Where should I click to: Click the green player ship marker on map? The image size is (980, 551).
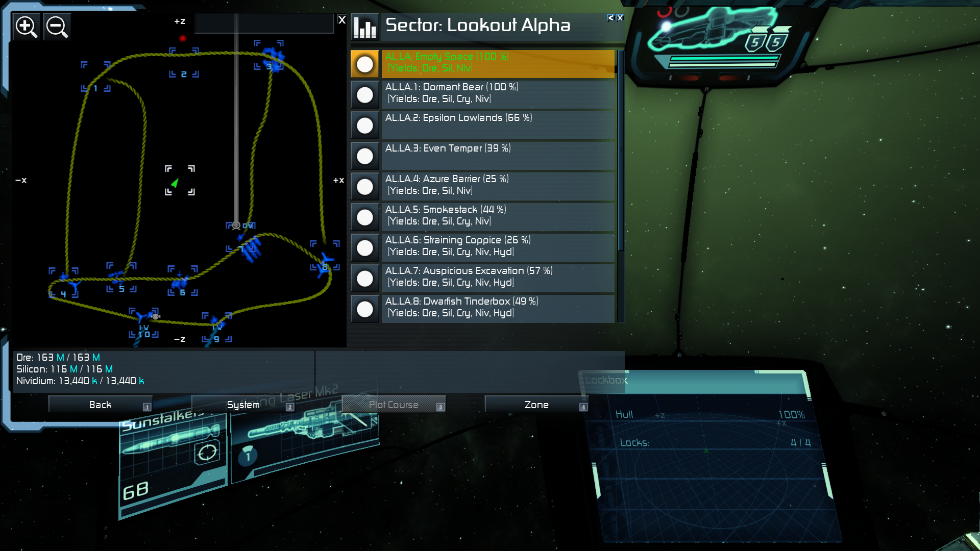(175, 183)
